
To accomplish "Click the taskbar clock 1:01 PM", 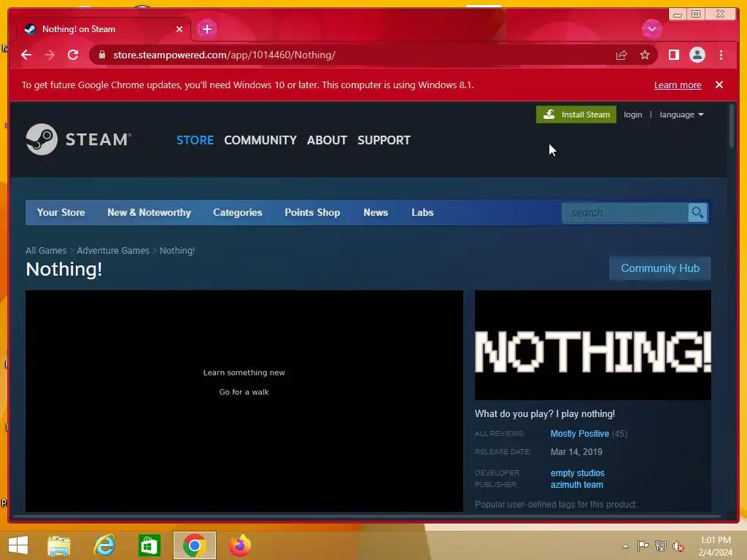I will (x=715, y=540).
